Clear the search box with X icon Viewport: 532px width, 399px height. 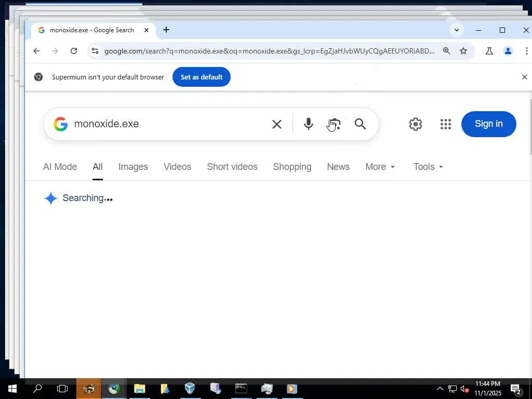point(277,125)
